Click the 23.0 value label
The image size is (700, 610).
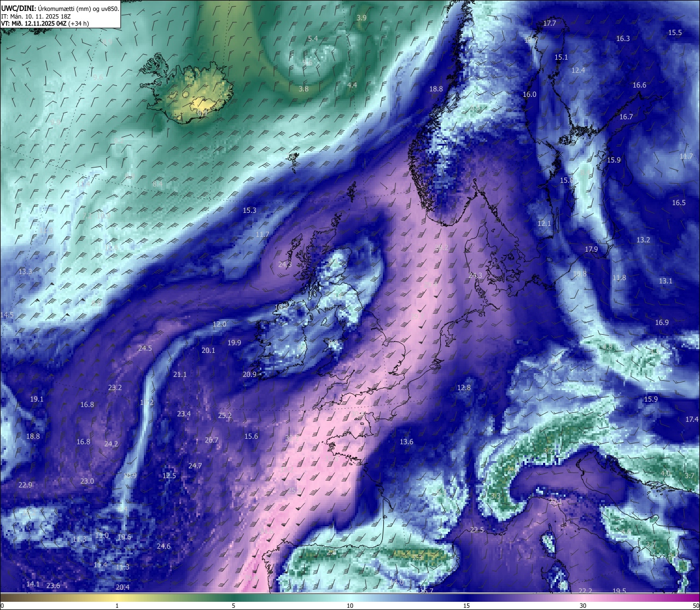(x=87, y=481)
